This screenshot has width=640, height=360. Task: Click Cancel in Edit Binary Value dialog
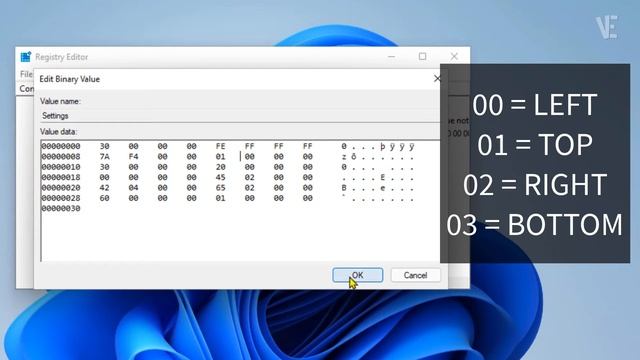point(416,275)
